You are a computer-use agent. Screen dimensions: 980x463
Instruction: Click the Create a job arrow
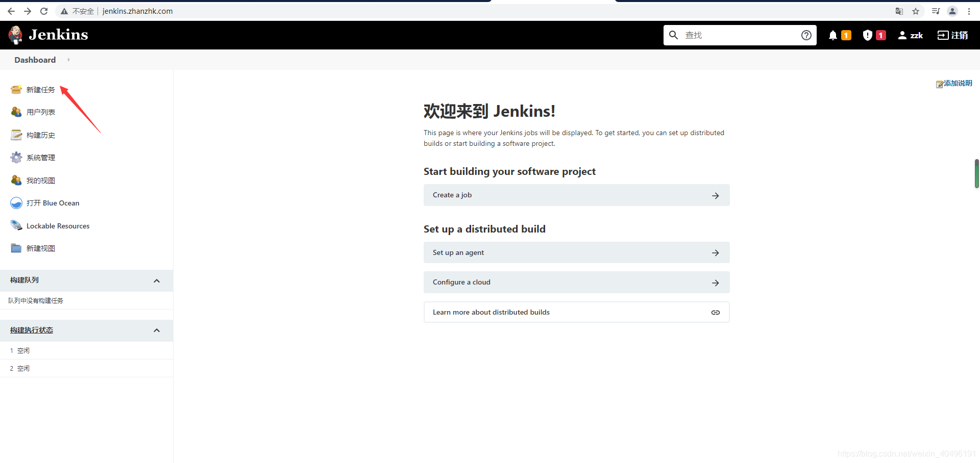coord(716,196)
